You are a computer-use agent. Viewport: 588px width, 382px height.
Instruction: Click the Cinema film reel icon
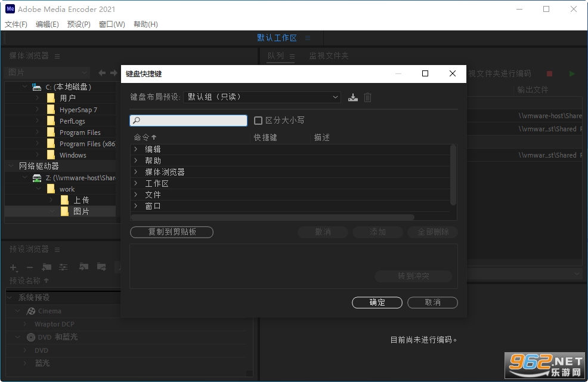tap(31, 311)
